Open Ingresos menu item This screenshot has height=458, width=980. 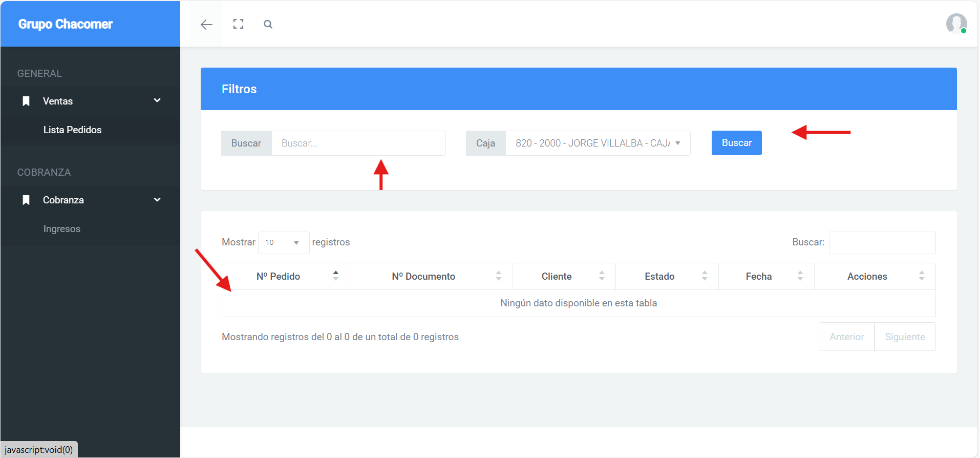[x=62, y=229]
